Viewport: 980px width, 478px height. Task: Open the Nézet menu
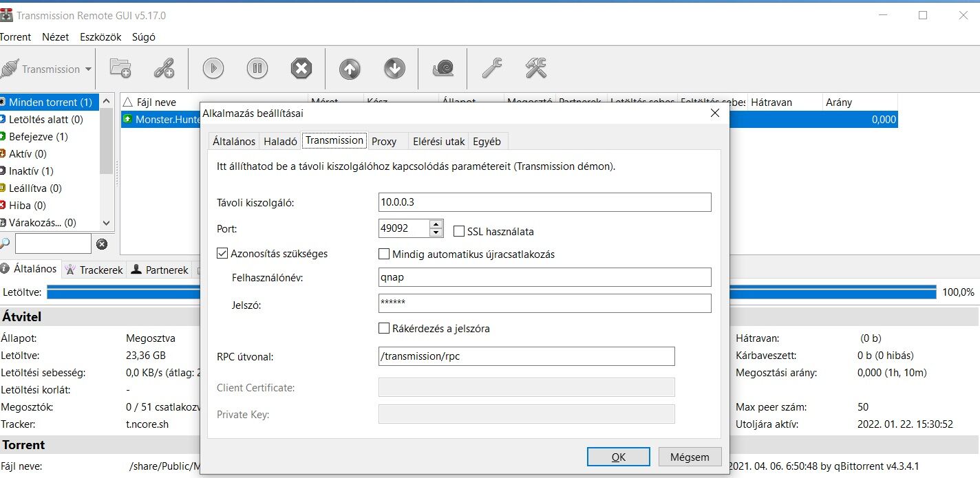pyautogui.click(x=55, y=37)
